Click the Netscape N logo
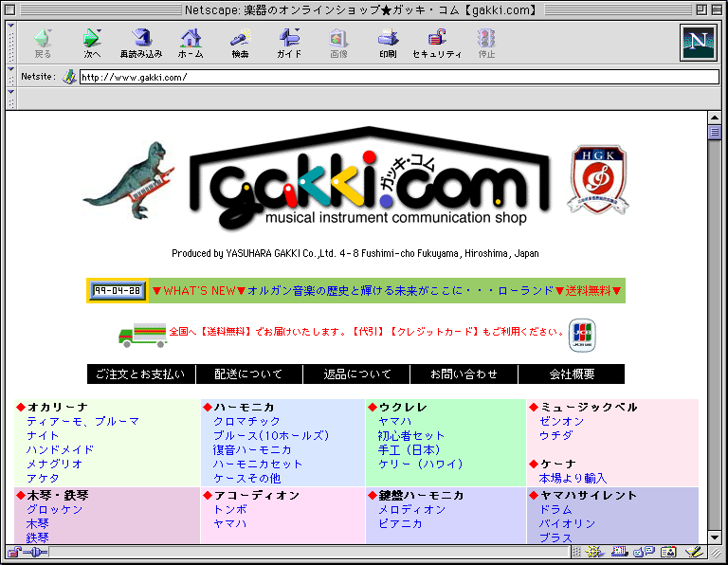728x565 pixels. click(699, 44)
